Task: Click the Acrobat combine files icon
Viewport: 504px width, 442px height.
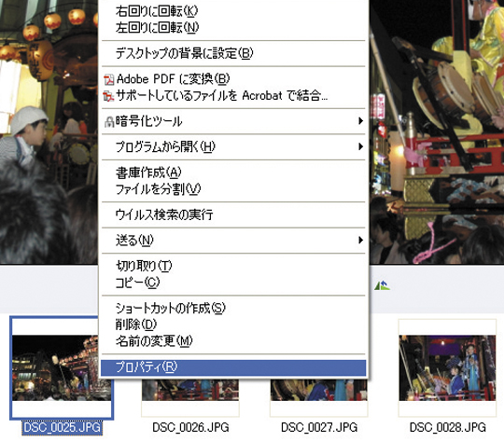Action: [108, 96]
